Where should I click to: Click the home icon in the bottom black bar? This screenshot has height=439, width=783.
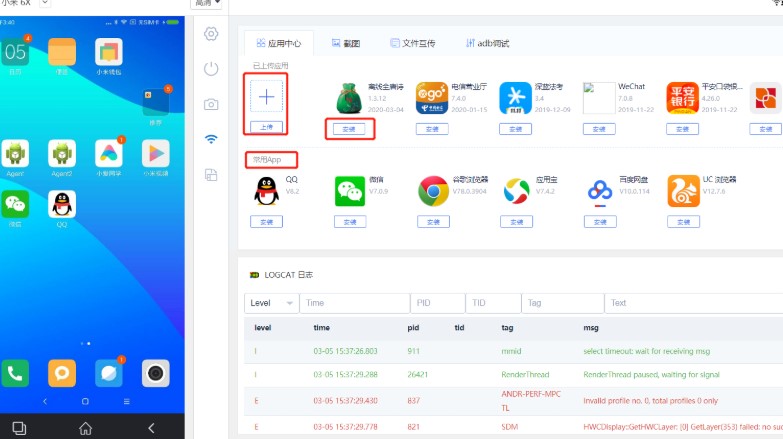click(85, 428)
